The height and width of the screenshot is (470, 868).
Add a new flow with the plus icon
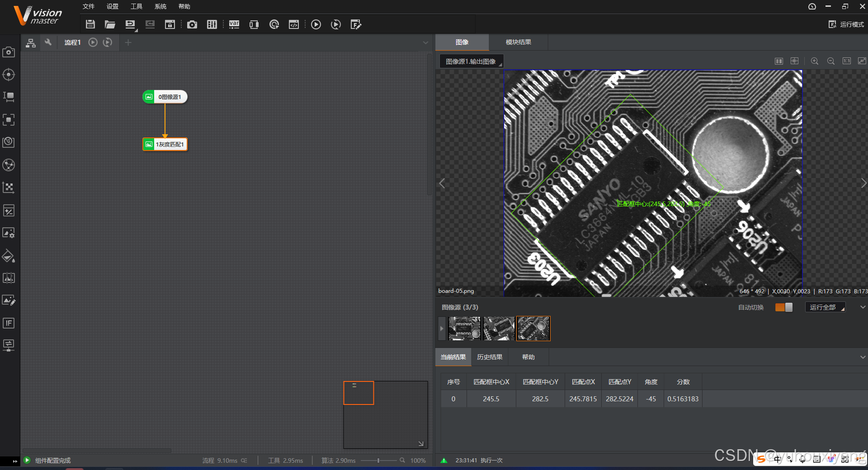tap(128, 42)
